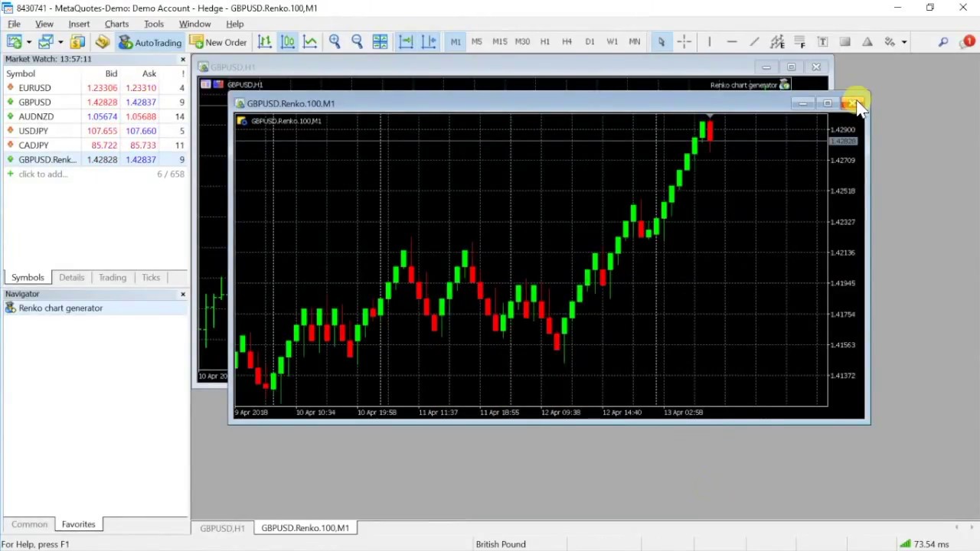Open the Insert menu
This screenshot has width=980, height=551.
click(x=79, y=24)
